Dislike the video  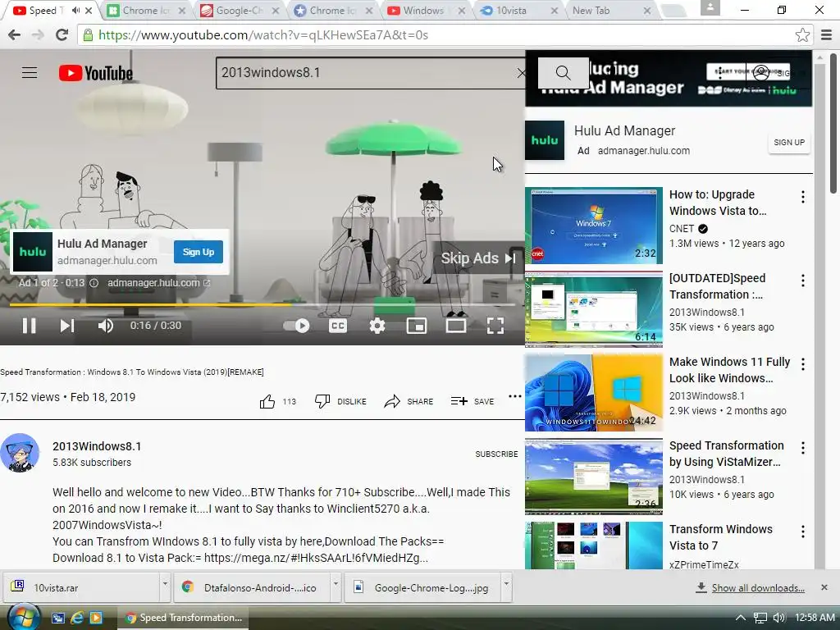(x=340, y=401)
